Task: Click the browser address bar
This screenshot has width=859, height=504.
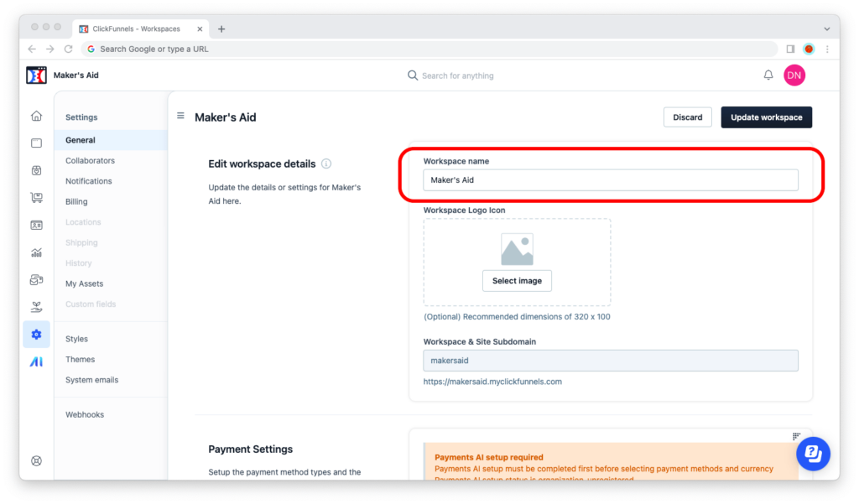Action: click(x=429, y=49)
